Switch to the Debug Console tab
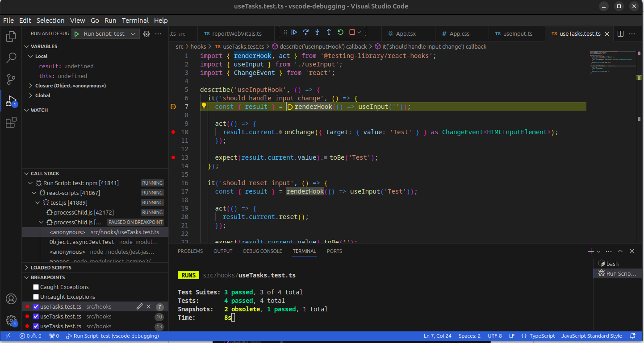This screenshot has height=343, width=644. click(262, 251)
